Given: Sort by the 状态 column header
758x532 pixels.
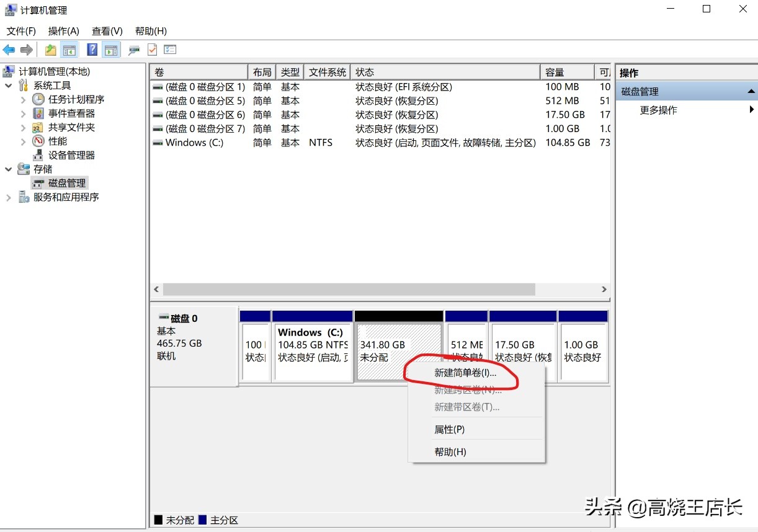Looking at the screenshot, I should (445, 72).
